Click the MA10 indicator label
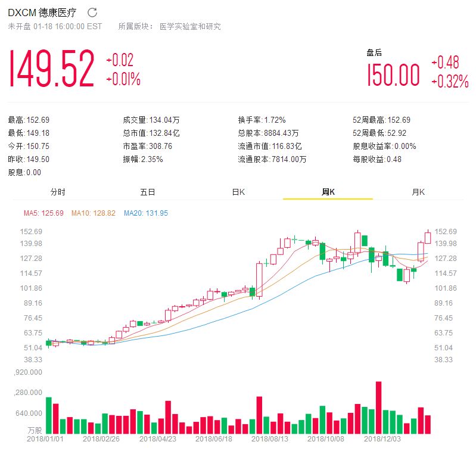476x451 pixels. tap(93, 213)
